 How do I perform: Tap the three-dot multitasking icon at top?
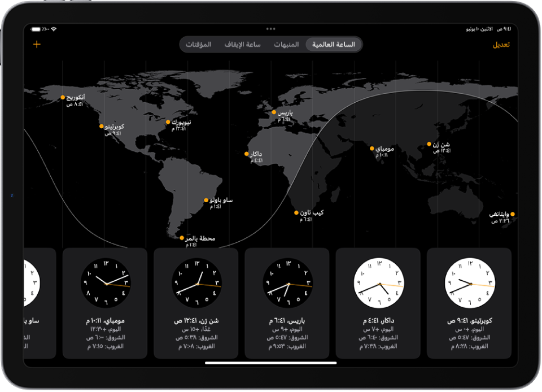[x=270, y=29]
